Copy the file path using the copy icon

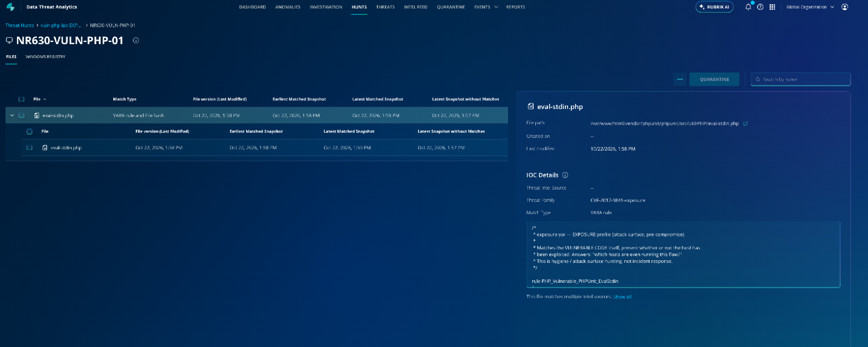[746, 124]
